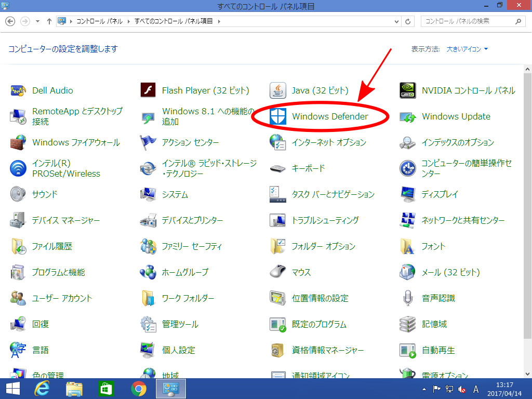532x399 pixels.
Task: Open Windows ファイアウォール brick wall icon
Action: (18, 142)
